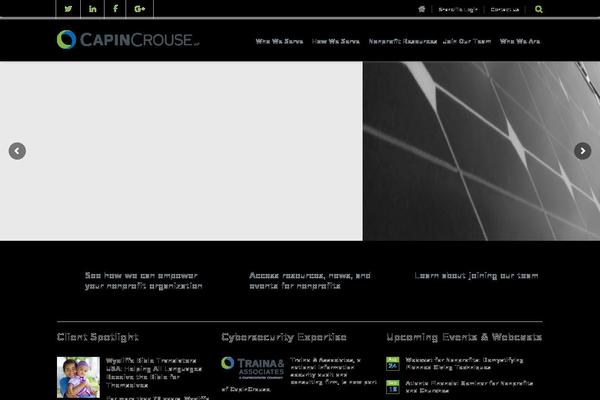Open the Facebook social link
The image size is (600, 400).
115,9
